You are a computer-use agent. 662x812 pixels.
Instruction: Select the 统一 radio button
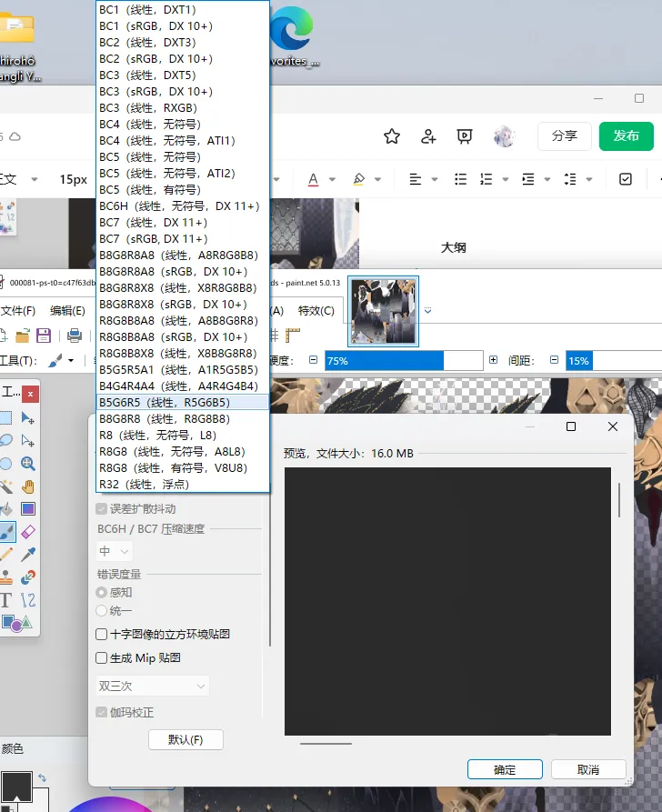point(102,611)
